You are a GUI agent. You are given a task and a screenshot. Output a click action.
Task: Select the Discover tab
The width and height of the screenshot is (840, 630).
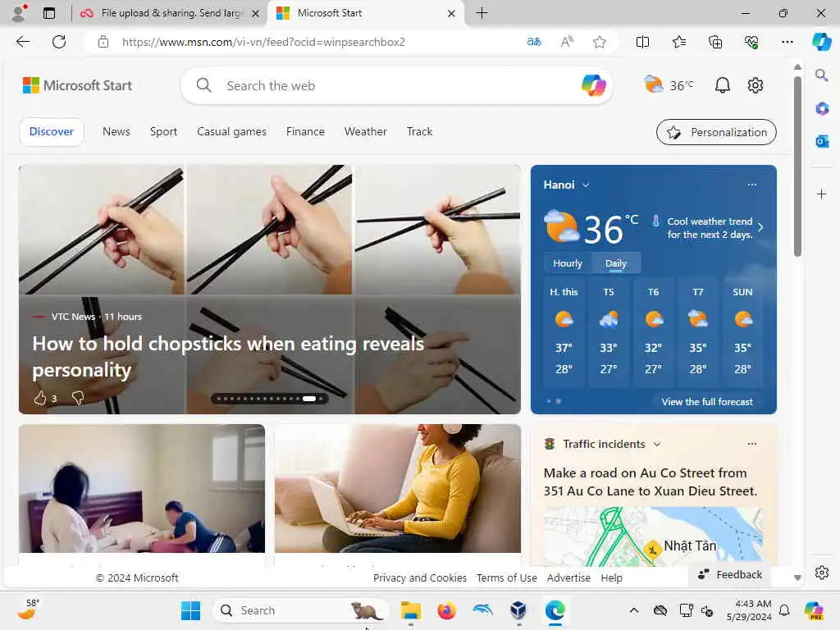point(52,132)
